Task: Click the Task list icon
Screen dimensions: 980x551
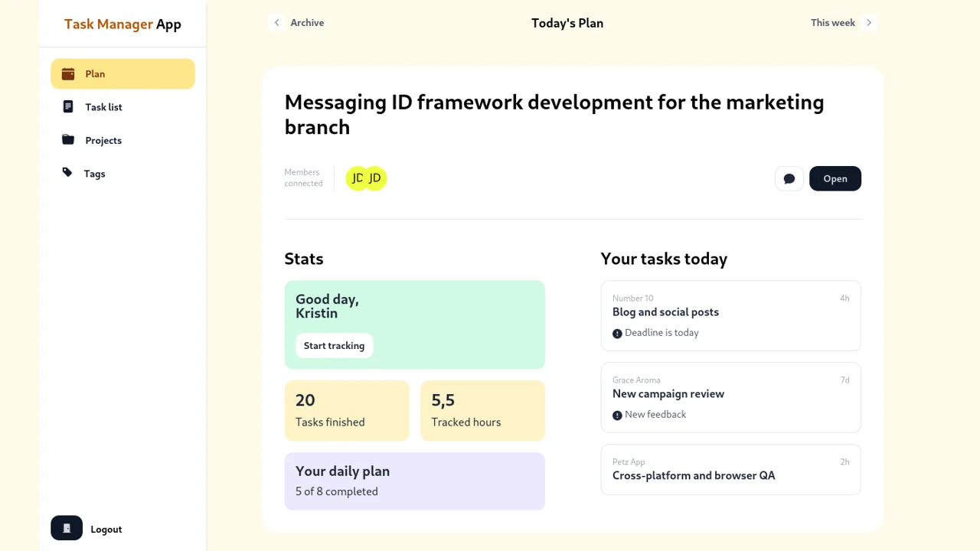Action: coord(67,106)
